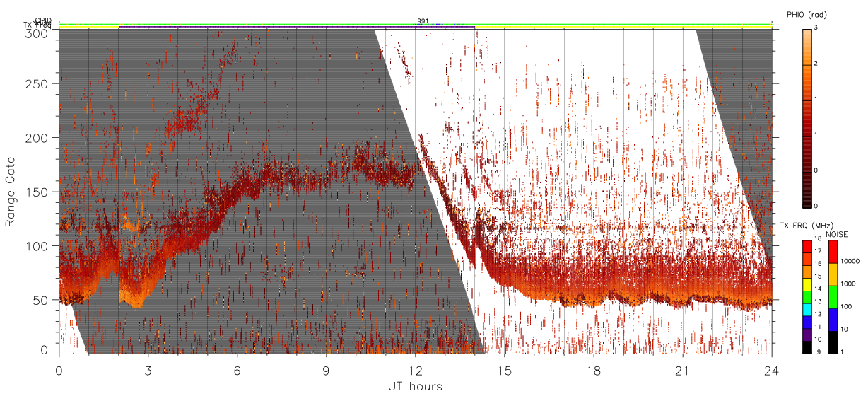Click the 12 tick on UT hours axis

[416, 370]
